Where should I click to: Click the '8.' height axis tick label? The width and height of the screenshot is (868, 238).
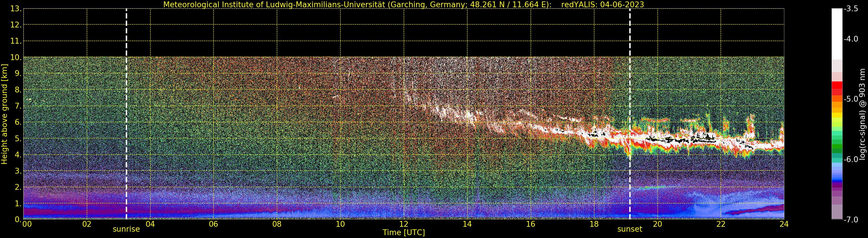tap(18, 90)
